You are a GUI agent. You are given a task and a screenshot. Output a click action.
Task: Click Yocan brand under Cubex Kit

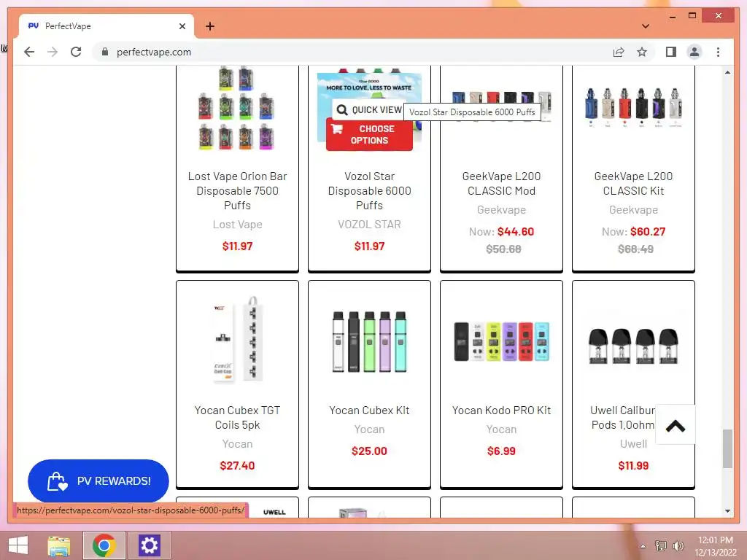point(369,429)
